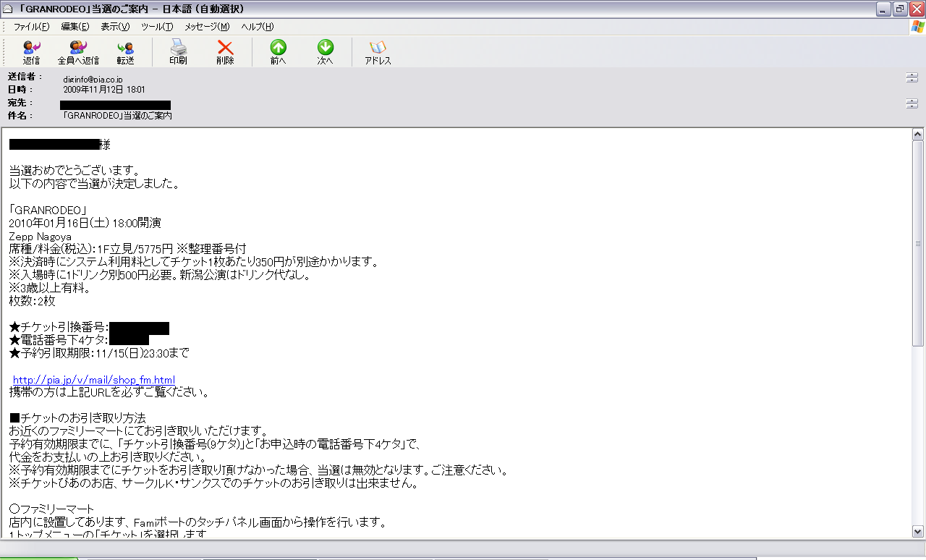Screen dimensions: 926x560
Task: Open the 編集(E) menu
Action: click(x=75, y=27)
